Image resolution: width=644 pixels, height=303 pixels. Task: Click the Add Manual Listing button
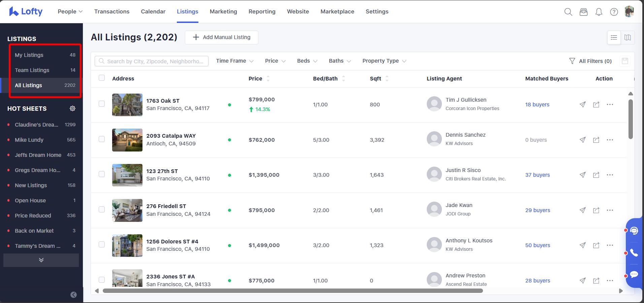click(221, 37)
